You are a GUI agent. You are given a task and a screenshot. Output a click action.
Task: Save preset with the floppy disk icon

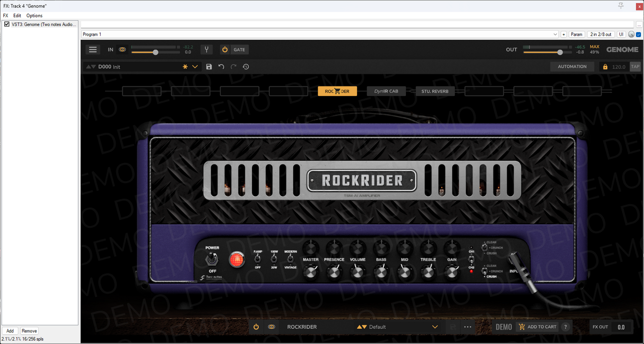click(209, 66)
